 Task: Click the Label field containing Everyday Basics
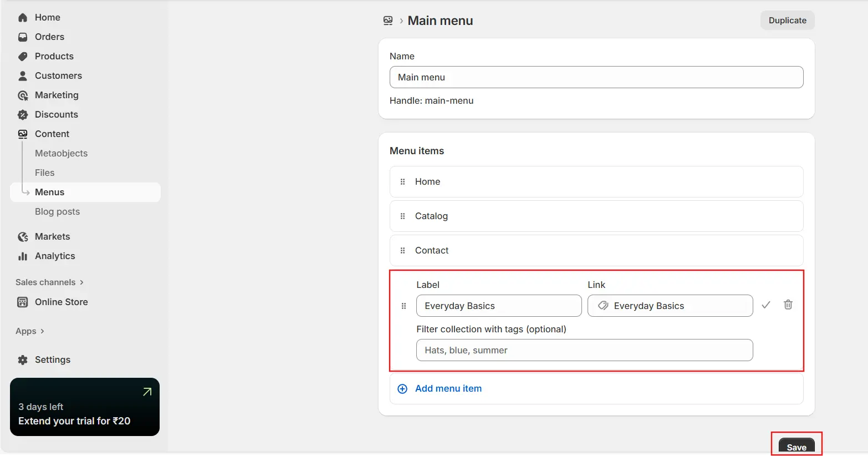click(498, 306)
